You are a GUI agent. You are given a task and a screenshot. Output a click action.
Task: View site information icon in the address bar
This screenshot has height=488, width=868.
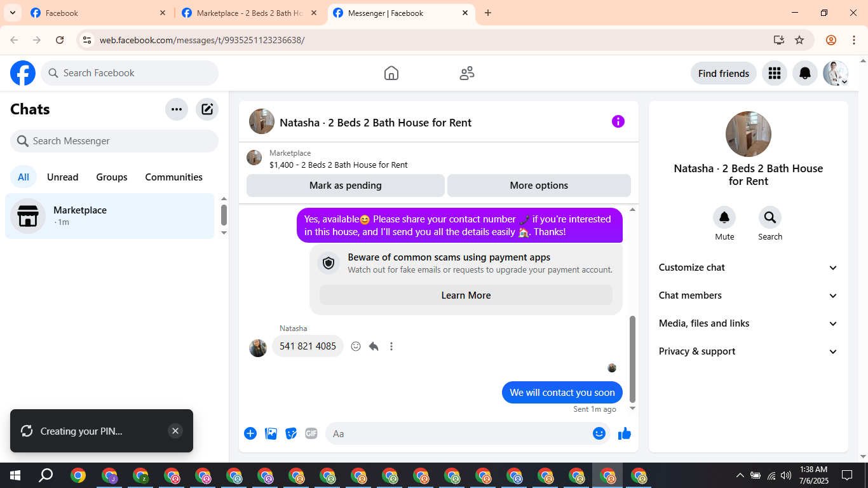click(87, 40)
